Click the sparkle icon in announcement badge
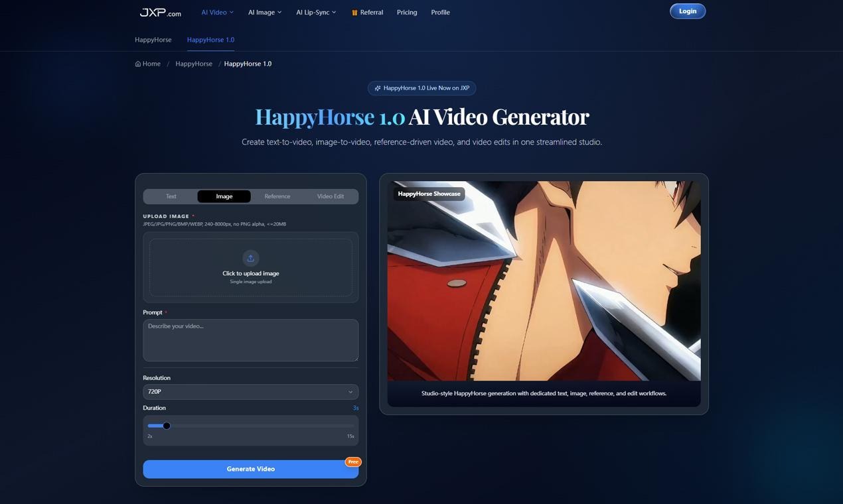This screenshot has width=843, height=504. tap(378, 88)
